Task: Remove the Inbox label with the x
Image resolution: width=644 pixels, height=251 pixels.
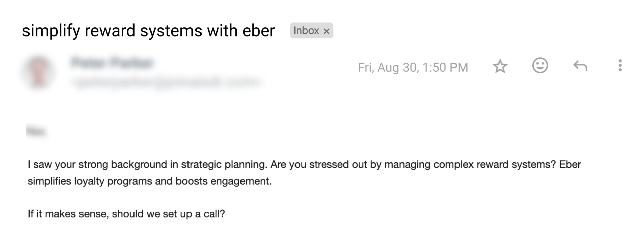Action: [x=326, y=31]
